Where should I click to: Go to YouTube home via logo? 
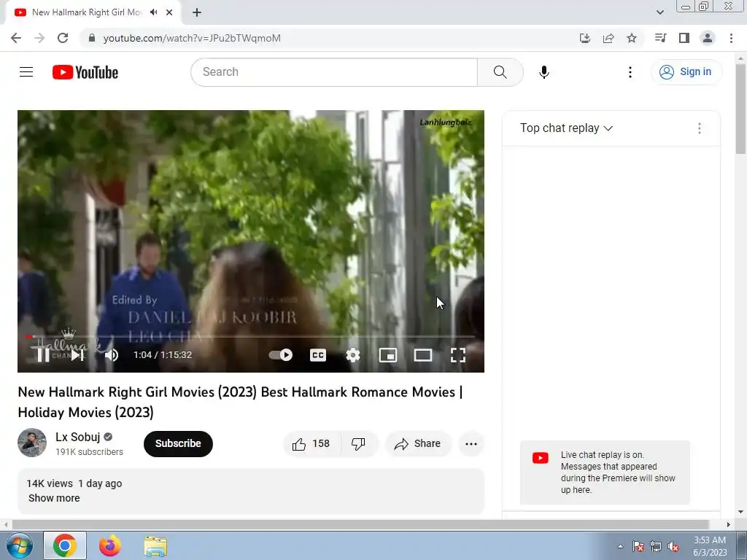pos(85,72)
